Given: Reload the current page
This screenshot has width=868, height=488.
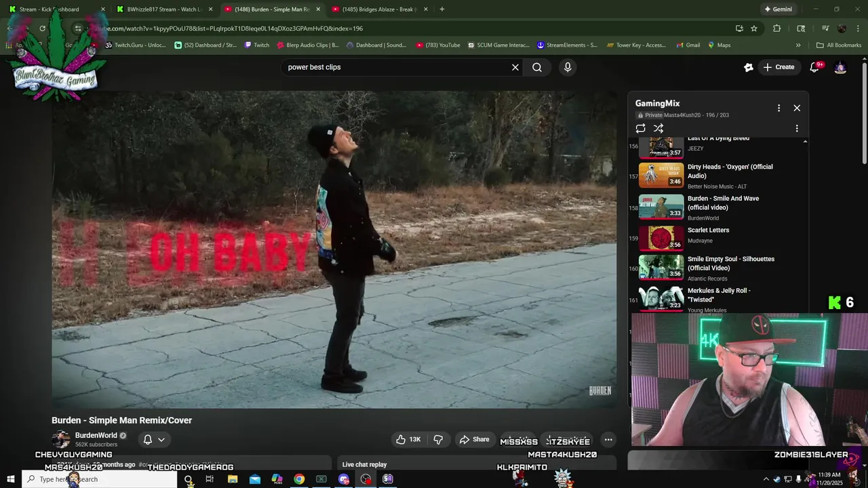Looking at the screenshot, I should click(x=42, y=28).
